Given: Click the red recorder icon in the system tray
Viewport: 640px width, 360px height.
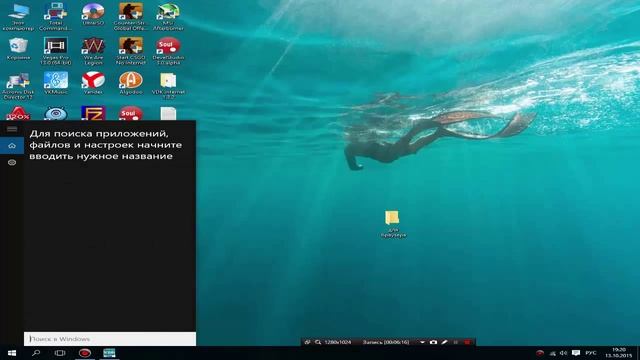Looking at the screenshot, I should (x=540, y=353).
